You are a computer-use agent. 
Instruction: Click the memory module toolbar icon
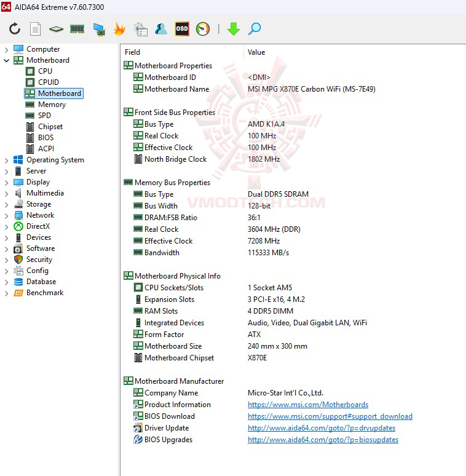(77, 29)
